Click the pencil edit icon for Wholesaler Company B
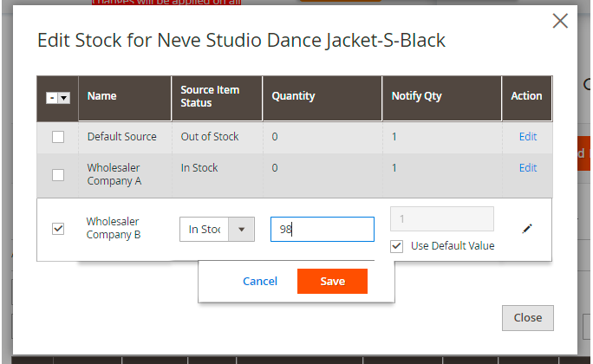The image size is (593, 364). [526, 229]
